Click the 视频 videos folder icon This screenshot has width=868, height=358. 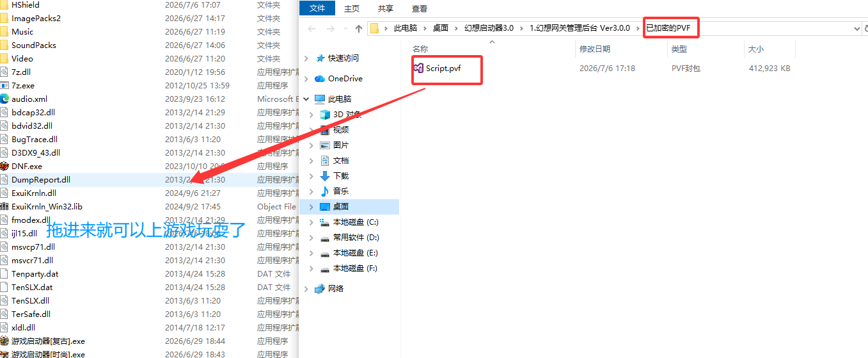pyautogui.click(x=325, y=130)
